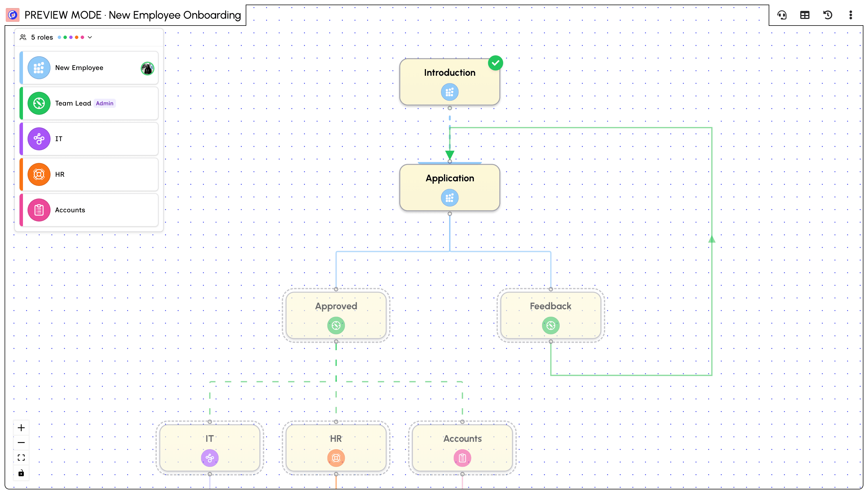This screenshot has height=494, width=868.
Task: Click the Admin badge on Team Lead
Action: point(104,103)
